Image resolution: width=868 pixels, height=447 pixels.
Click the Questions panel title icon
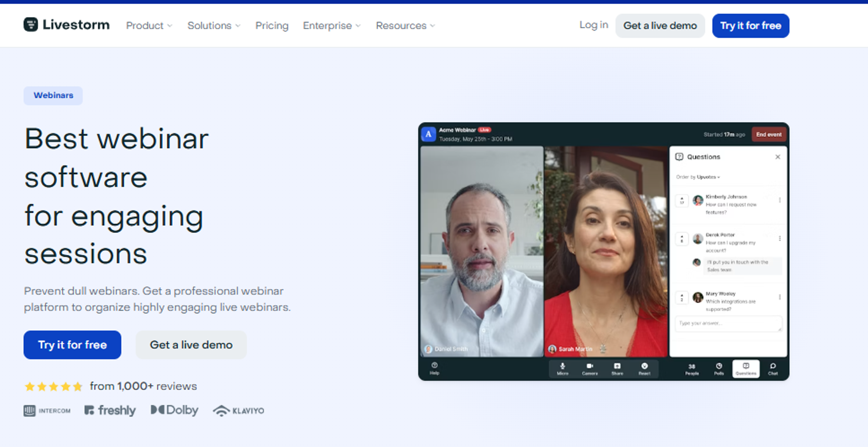679,157
